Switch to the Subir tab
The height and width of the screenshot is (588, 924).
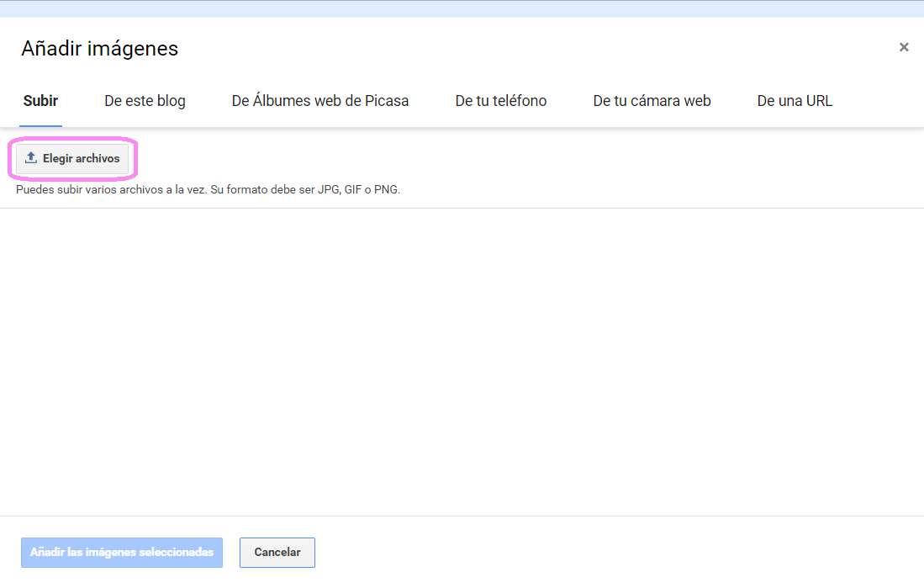tap(40, 101)
